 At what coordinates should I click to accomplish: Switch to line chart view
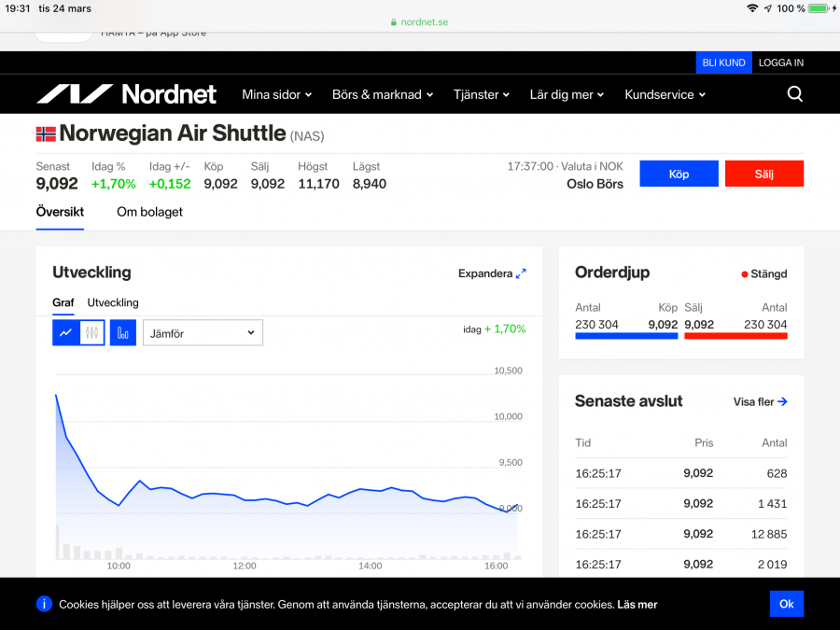65,332
